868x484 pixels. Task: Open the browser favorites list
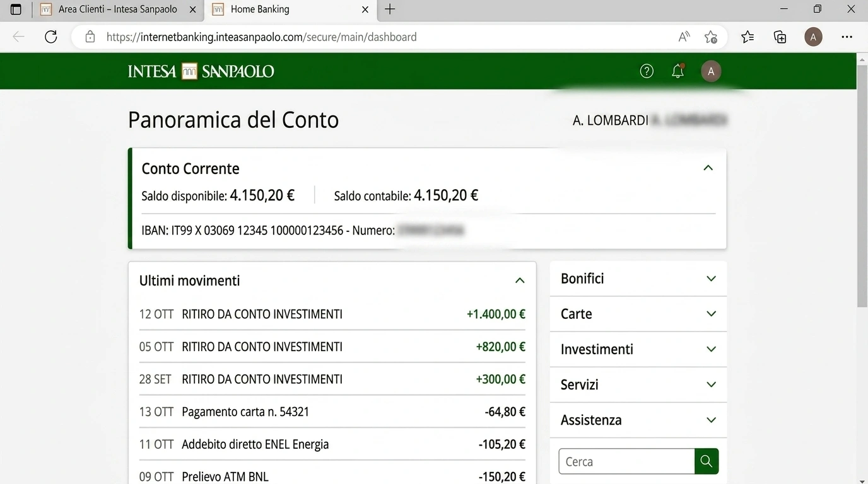coord(748,37)
